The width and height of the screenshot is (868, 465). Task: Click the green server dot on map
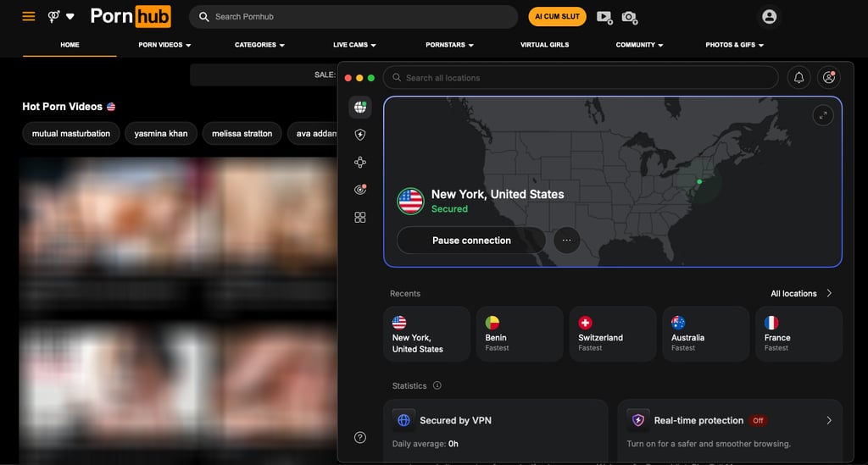[699, 181]
